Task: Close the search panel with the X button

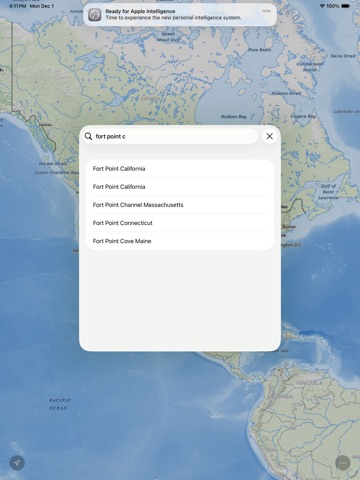Action: point(270,136)
